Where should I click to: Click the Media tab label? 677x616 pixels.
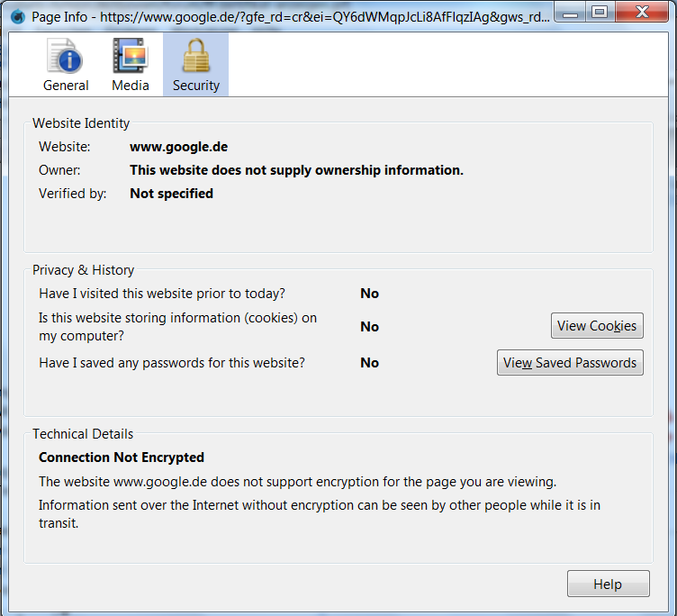[x=131, y=86]
